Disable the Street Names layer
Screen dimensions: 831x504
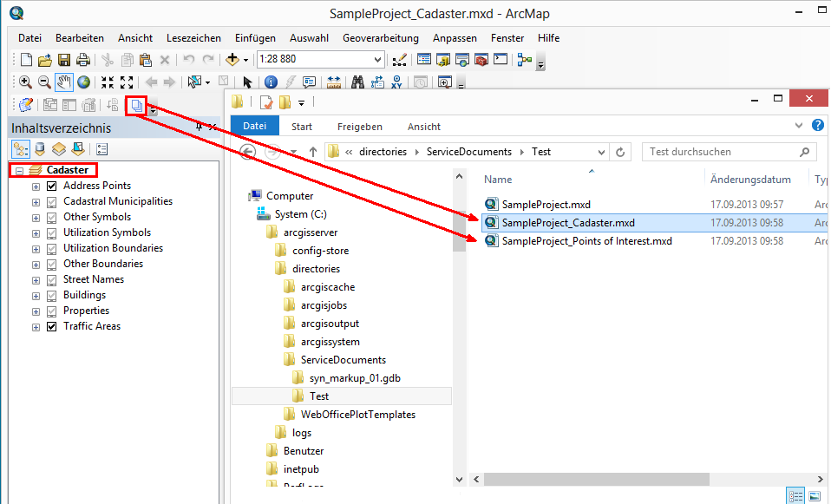click(x=51, y=279)
